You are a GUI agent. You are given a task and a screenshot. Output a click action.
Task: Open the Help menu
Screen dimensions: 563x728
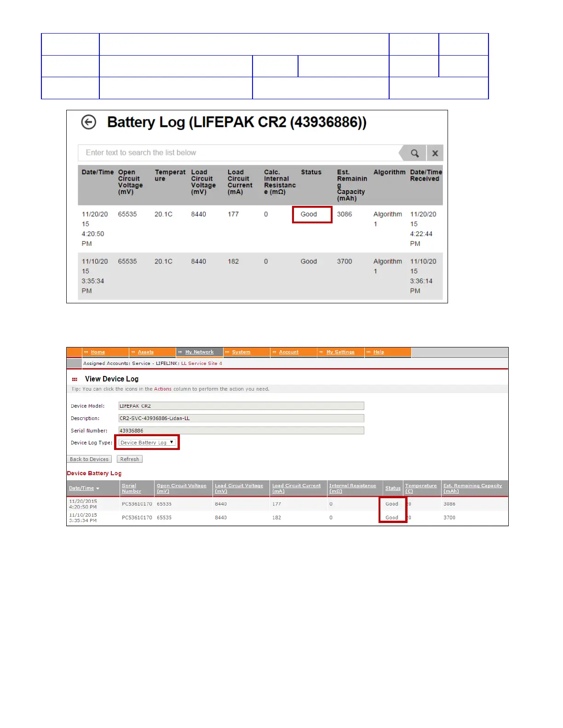(x=379, y=352)
